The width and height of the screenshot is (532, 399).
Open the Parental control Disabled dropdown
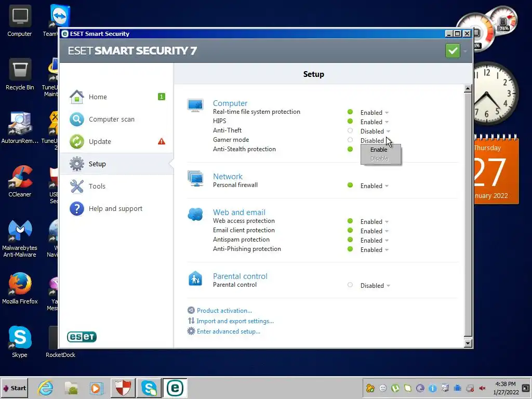tap(375, 286)
